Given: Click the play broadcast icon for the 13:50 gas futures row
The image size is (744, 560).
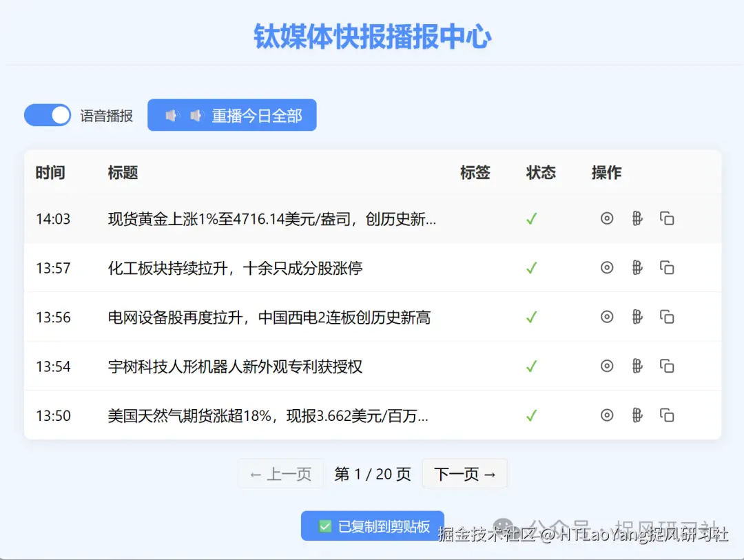Looking at the screenshot, I should click(x=607, y=415).
